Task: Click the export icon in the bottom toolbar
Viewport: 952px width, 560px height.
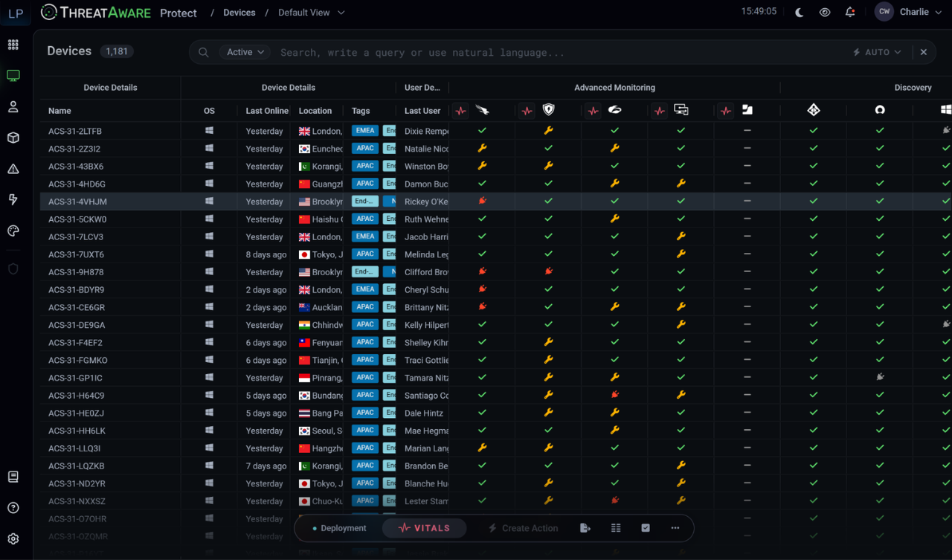Action: (x=585, y=528)
